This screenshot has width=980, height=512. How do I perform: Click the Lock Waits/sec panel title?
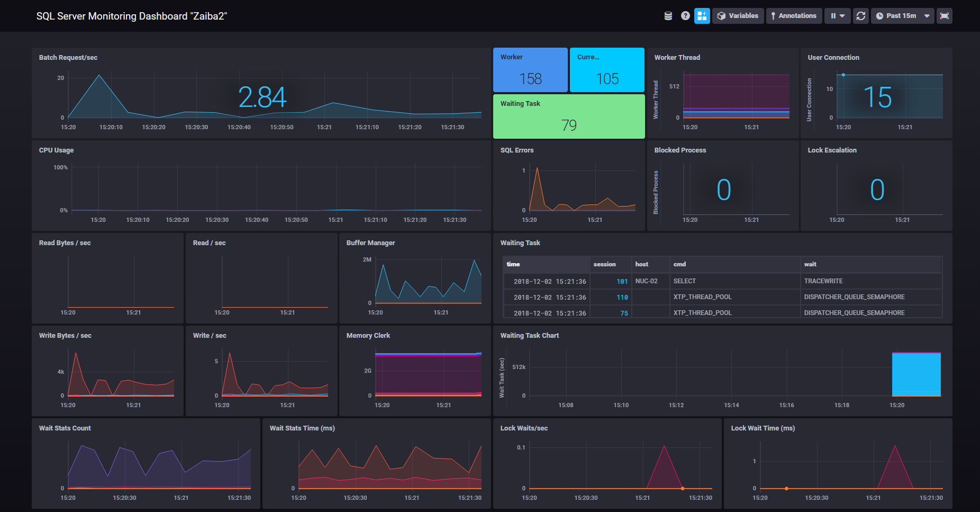(524, 428)
